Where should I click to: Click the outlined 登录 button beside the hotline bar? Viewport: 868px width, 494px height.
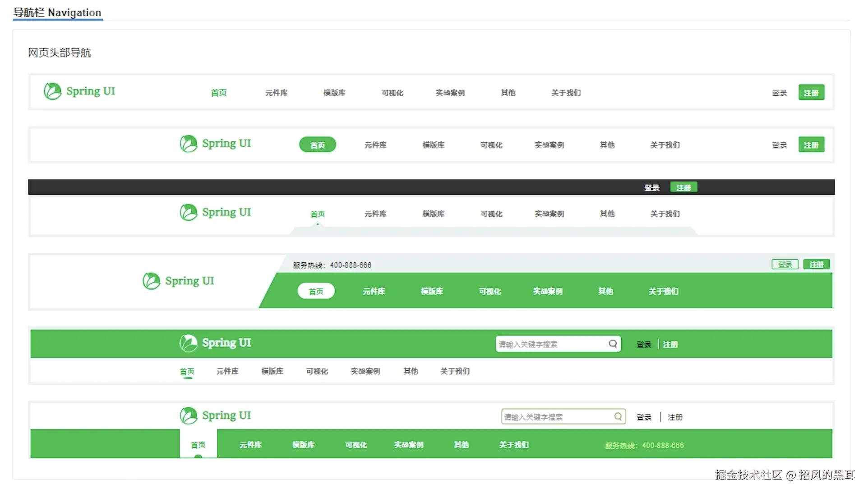point(785,265)
